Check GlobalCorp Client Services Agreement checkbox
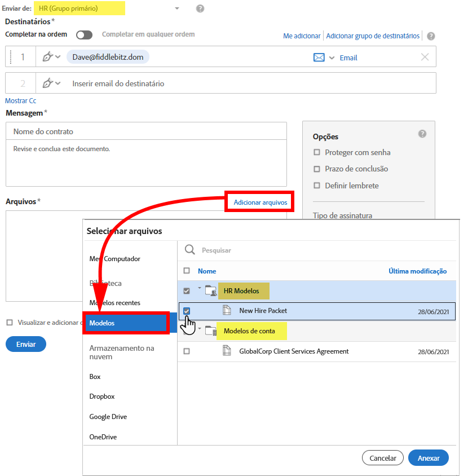 point(187,351)
